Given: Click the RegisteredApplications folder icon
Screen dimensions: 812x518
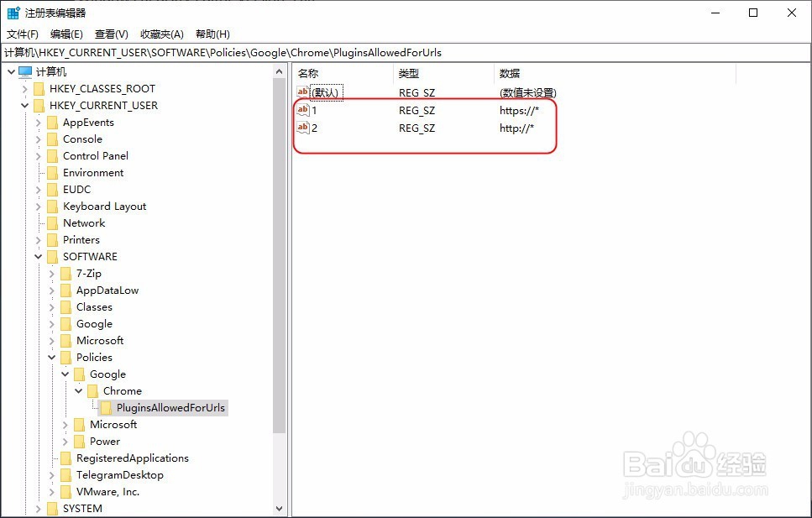Looking at the screenshot, I should click(x=65, y=458).
